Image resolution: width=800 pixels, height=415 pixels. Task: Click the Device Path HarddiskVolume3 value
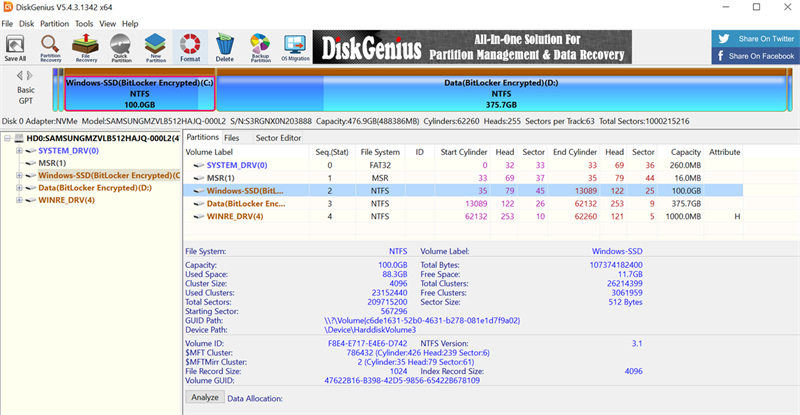(370, 330)
